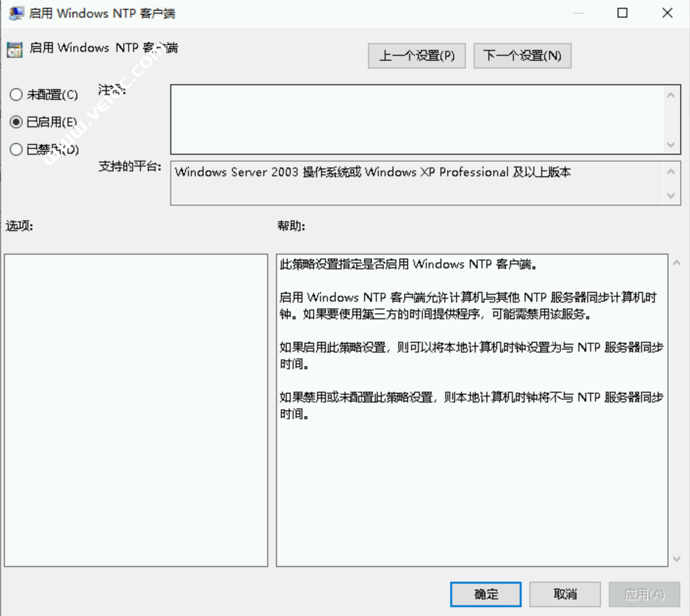The width and height of the screenshot is (690, 616).
Task: Maximize the dialog window
Action: click(622, 13)
